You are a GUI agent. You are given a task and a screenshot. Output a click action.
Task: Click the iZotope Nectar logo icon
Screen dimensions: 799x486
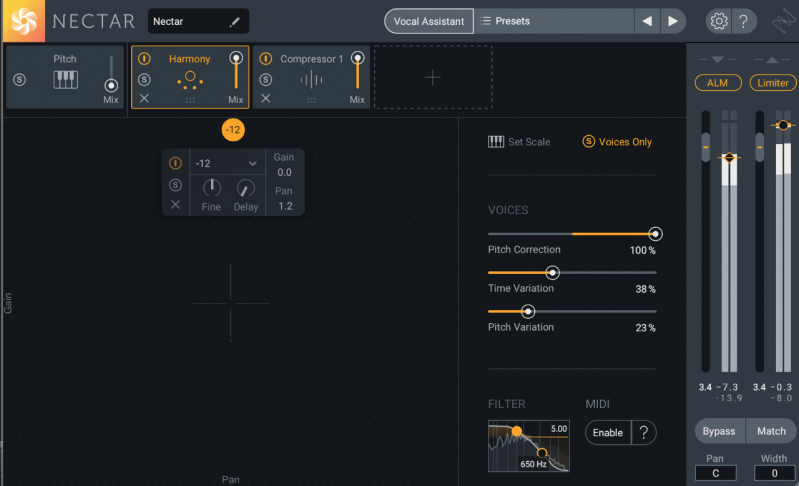pos(23,21)
